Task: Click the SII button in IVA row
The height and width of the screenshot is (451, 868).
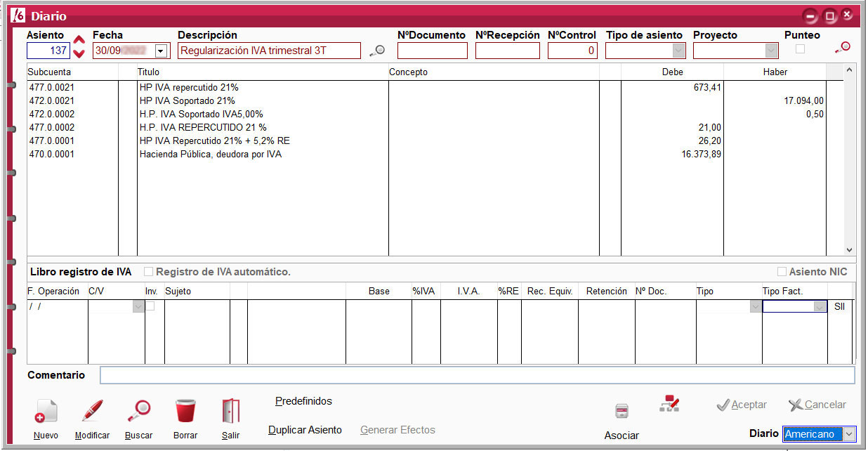Action: pos(839,306)
